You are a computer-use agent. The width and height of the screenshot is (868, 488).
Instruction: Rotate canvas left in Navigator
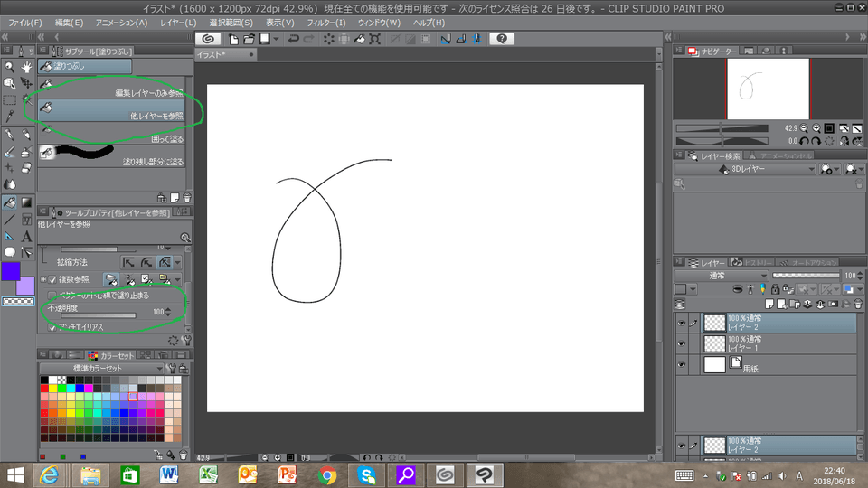pyautogui.click(x=804, y=141)
